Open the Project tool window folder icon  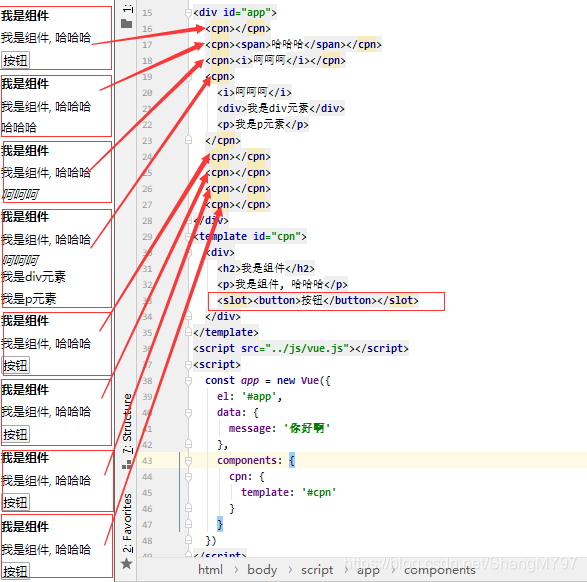pyautogui.click(x=127, y=24)
